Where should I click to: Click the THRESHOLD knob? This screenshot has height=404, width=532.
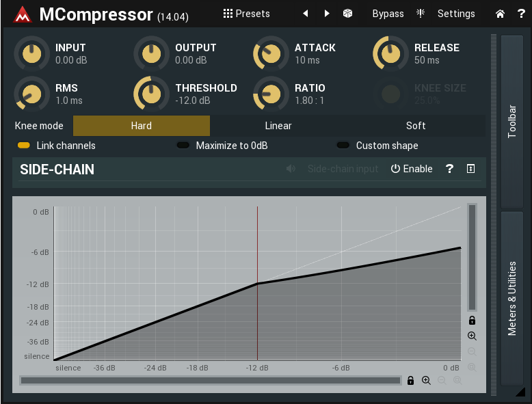[151, 94]
